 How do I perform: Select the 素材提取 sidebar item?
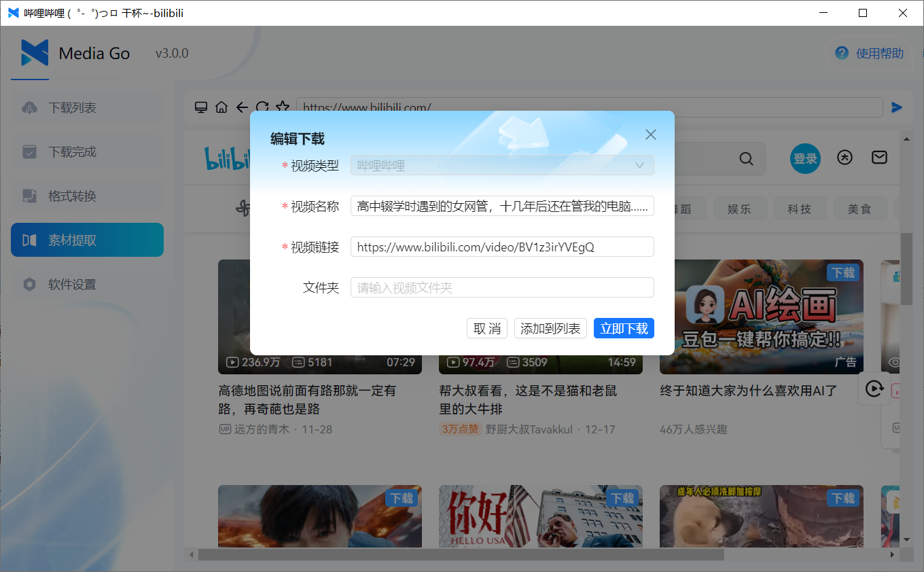(x=87, y=240)
